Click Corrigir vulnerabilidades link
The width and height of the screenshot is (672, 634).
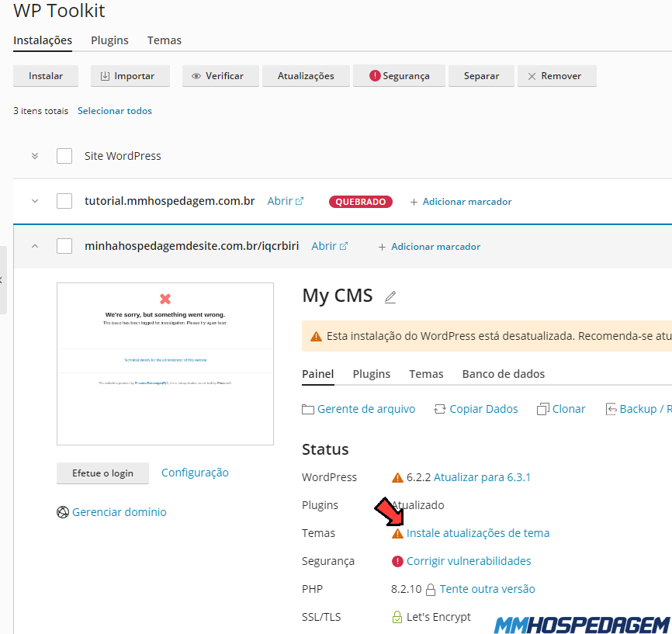coord(469,561)
